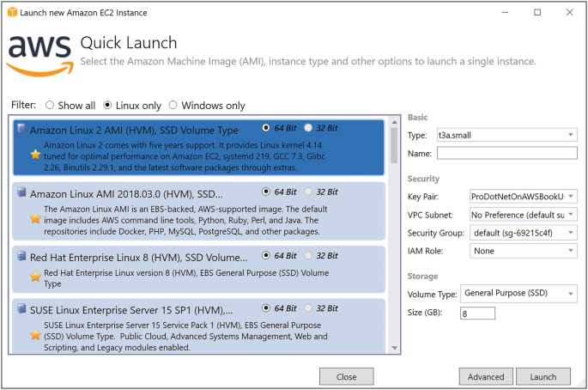Click description 'Amazon Linux 2 comes with five years support'
588x390 pixels.
pos(185,156)
